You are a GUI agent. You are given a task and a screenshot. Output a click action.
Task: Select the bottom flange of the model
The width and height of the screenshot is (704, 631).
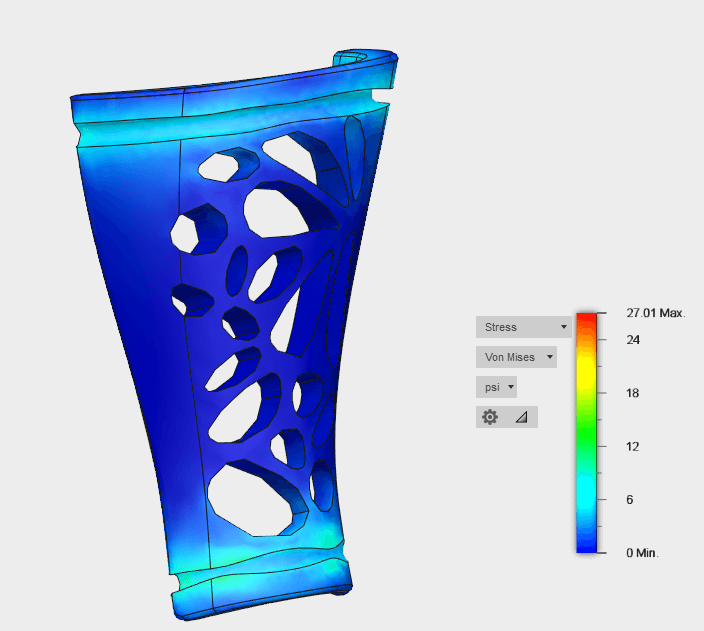click(260, 590)
